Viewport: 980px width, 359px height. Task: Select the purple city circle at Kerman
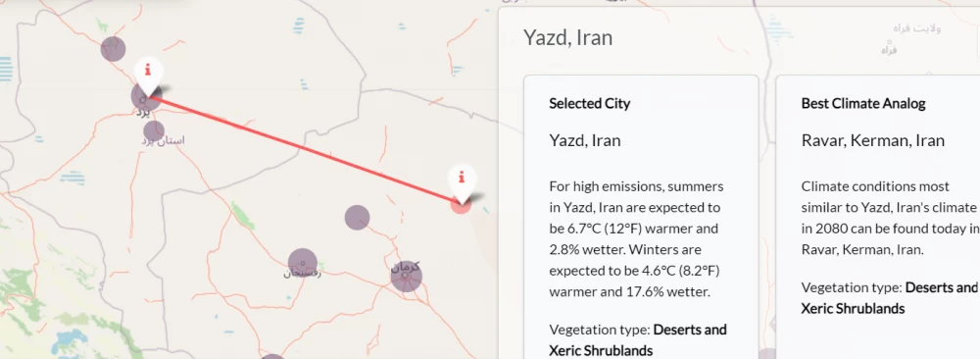pyautogui.click(x=407, y=277)
